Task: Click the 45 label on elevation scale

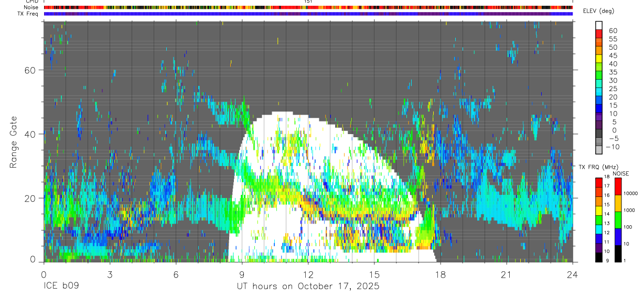Action: tap(613, 56)
